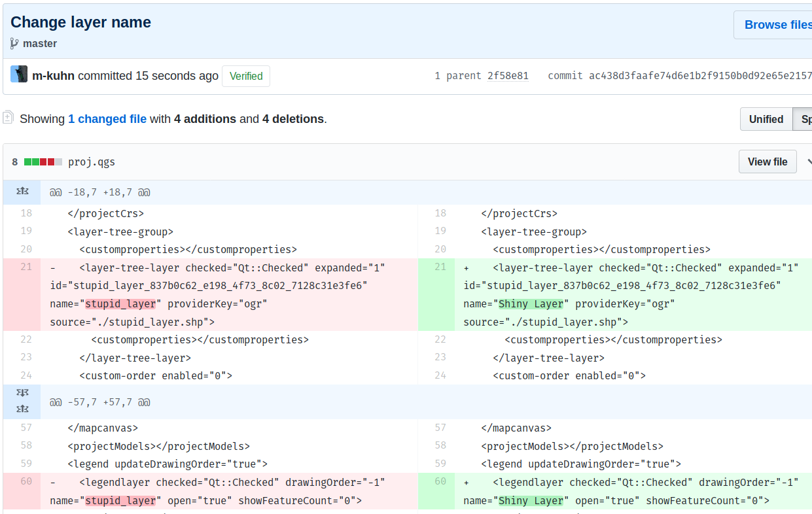Viewport: 812px width, 514px height.
Task: Click the master branch link
Action: (x=40, y=43)
